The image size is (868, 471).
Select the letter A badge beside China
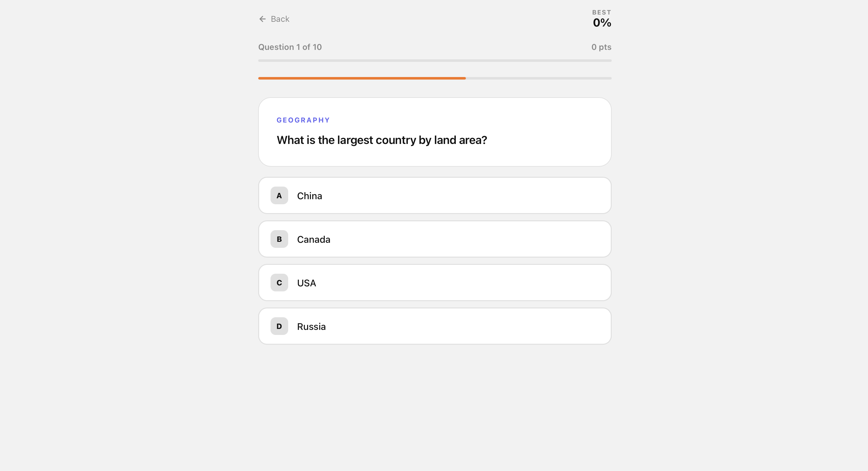pyautogui.click(x=279, y=195)
